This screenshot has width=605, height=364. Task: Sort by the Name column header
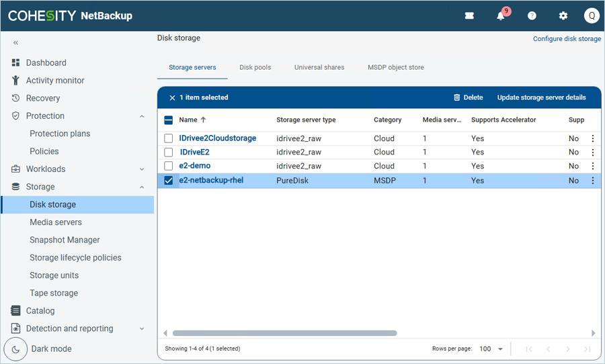(x=188, y=120)
